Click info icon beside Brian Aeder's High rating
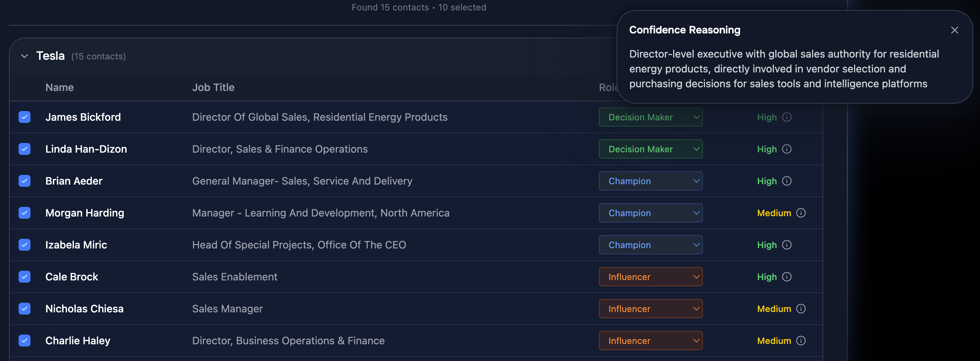Viewport: 980px width, 361px height. [787, 181]
